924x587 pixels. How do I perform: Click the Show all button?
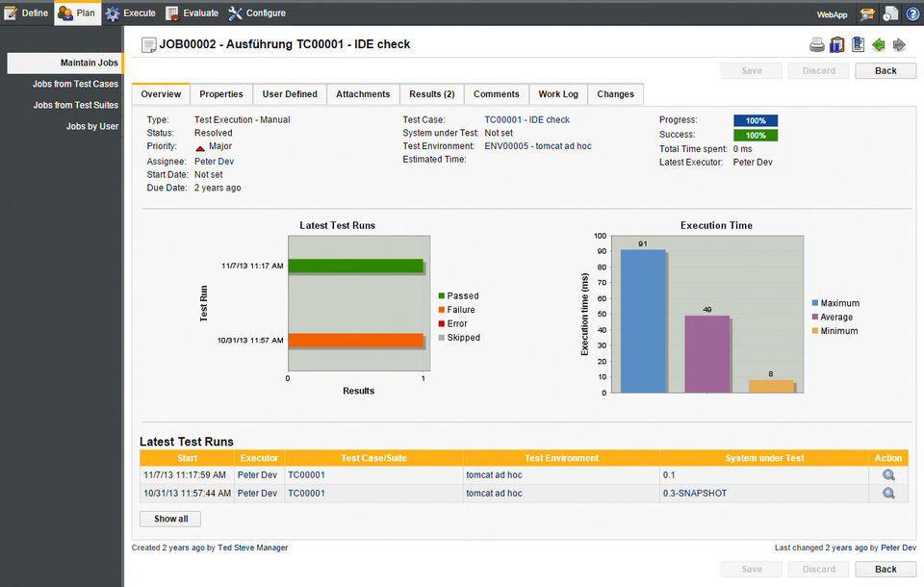click(170, 520)
